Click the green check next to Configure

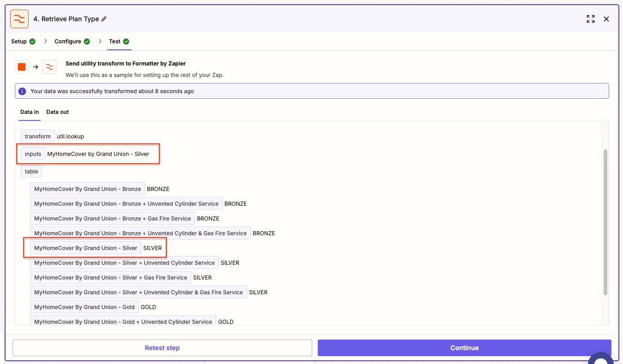coord(87,42)
